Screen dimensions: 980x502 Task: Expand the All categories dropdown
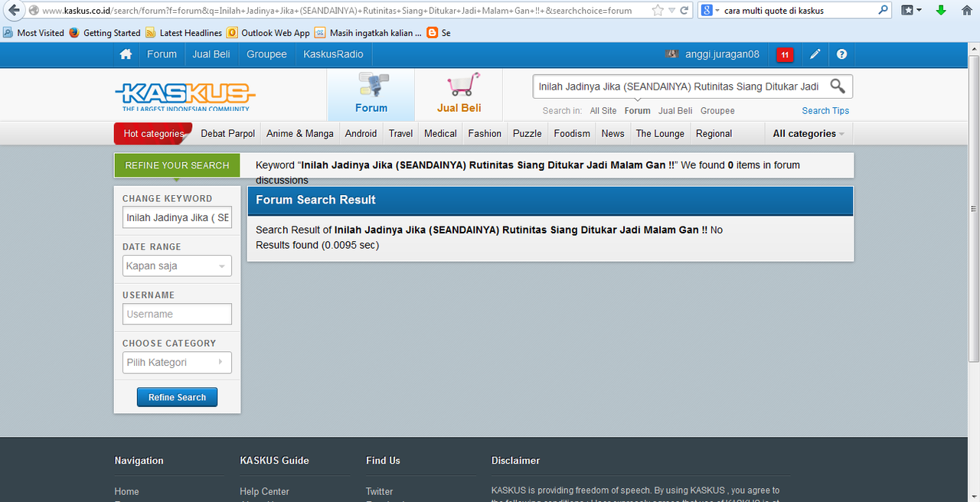click(808, 133)
